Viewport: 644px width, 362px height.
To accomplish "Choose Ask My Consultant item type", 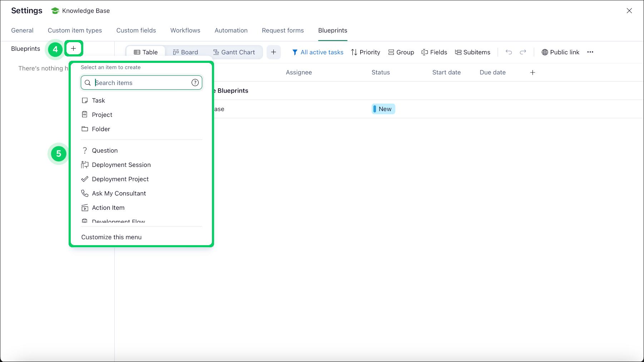I will click(119, 193).
